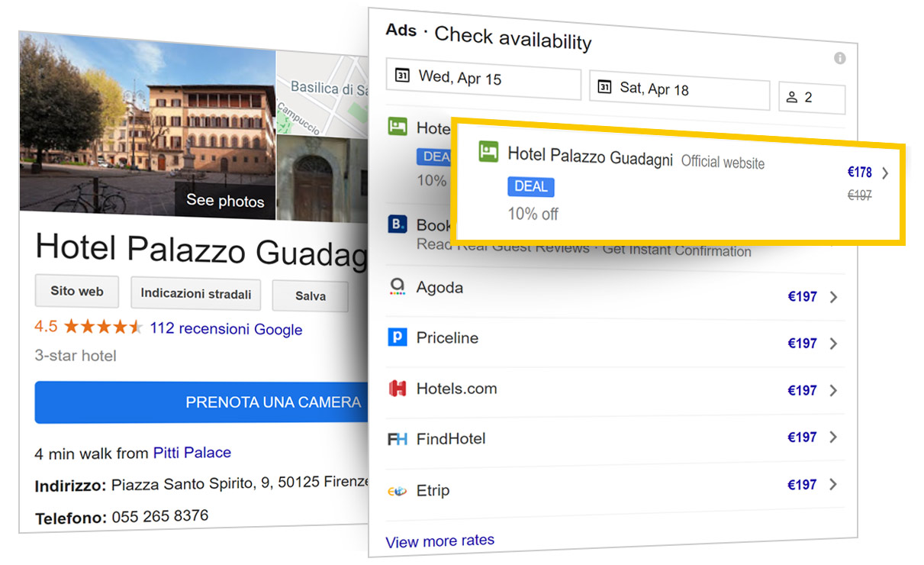
Task: Click the blue DEAL badge in highlighted listing
Action: [x=531, y=187]
